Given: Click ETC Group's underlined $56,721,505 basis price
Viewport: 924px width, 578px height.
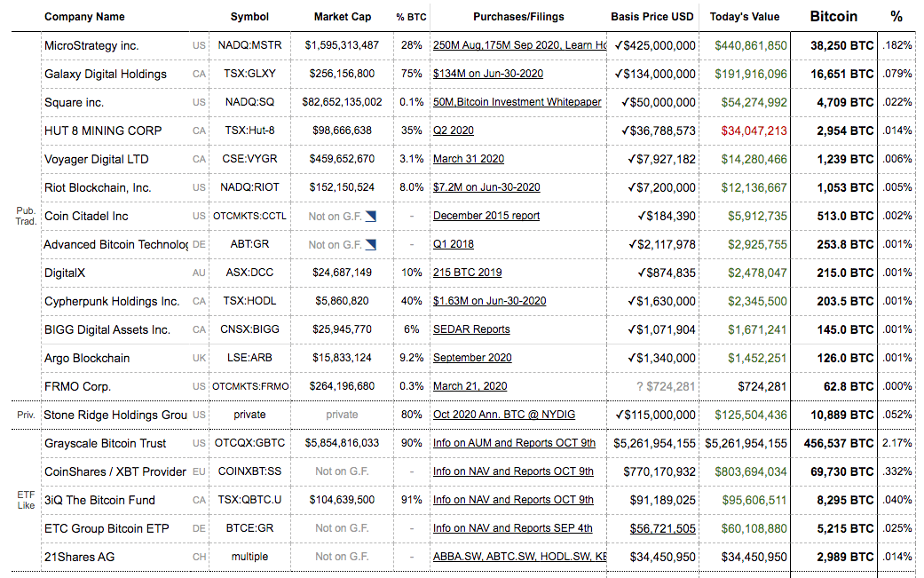Looking at the screenshot, I should point(662,528).
